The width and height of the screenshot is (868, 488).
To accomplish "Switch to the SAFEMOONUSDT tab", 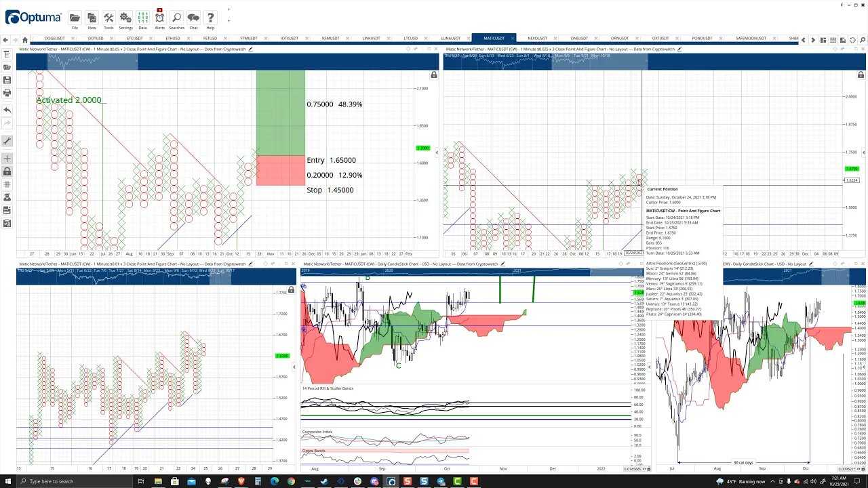I will (751, 39).
